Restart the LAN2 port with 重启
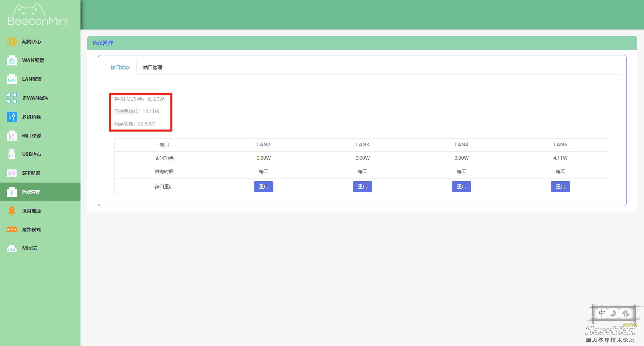 264,187
